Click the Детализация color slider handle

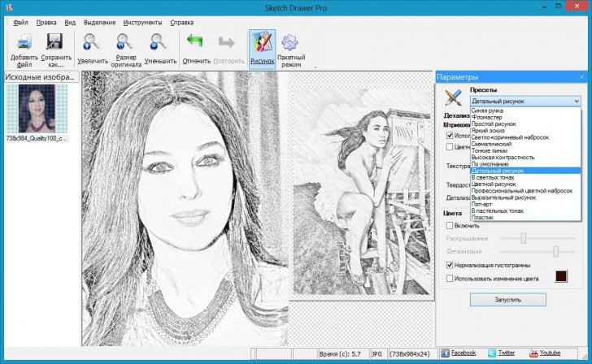tap(555, 251)
